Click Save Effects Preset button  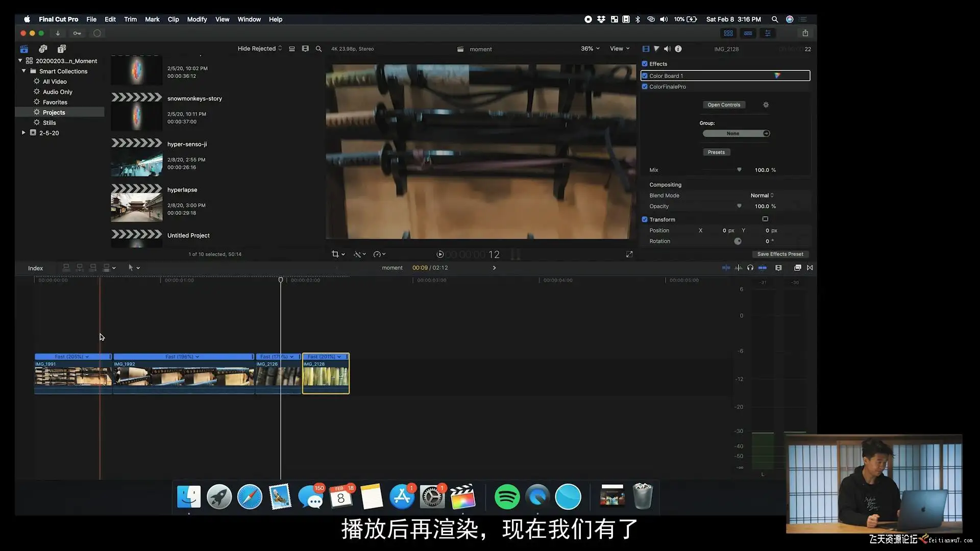click(779, 254)
